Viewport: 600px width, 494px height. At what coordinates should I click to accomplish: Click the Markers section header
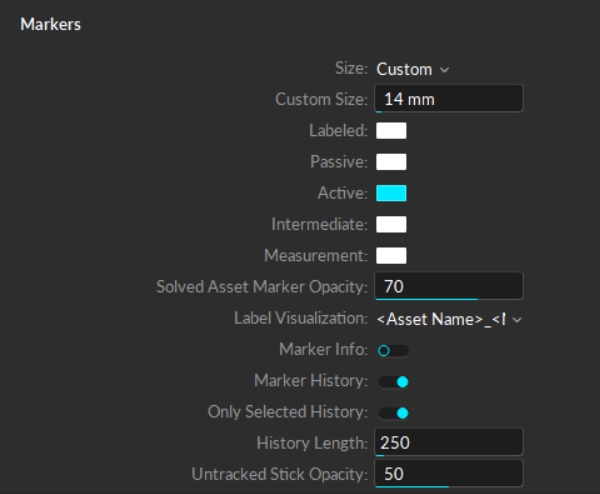(x=51, y=24)
